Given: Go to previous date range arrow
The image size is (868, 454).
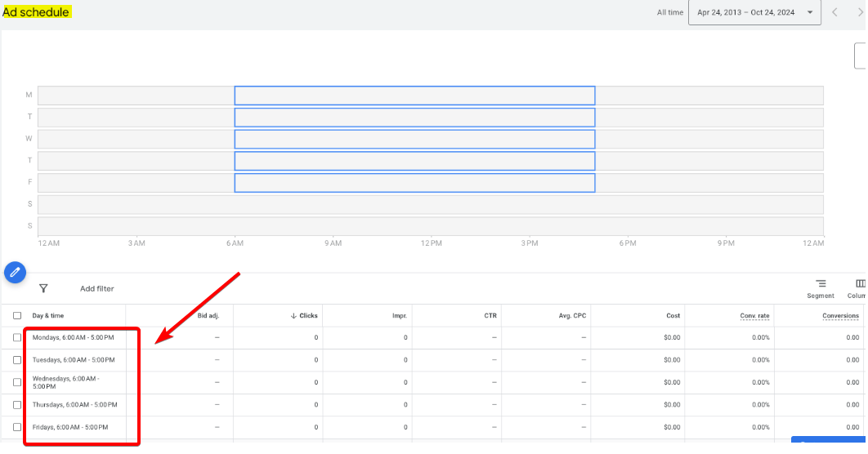Looking at the screenshot, I should [834, 12].
